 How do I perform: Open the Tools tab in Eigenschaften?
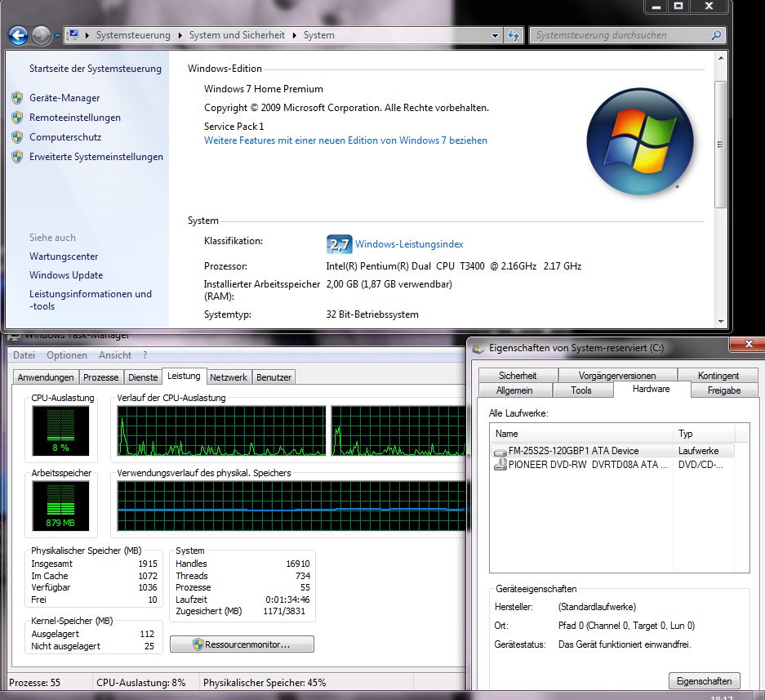[581, 390]
